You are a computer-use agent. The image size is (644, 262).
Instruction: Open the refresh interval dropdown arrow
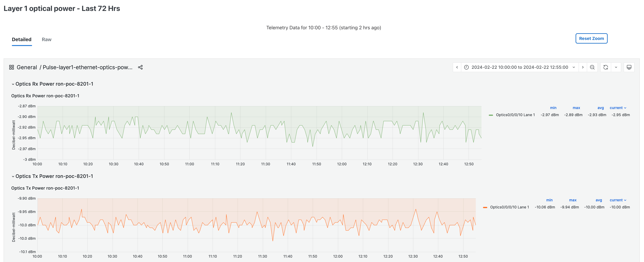click(616, 67)
